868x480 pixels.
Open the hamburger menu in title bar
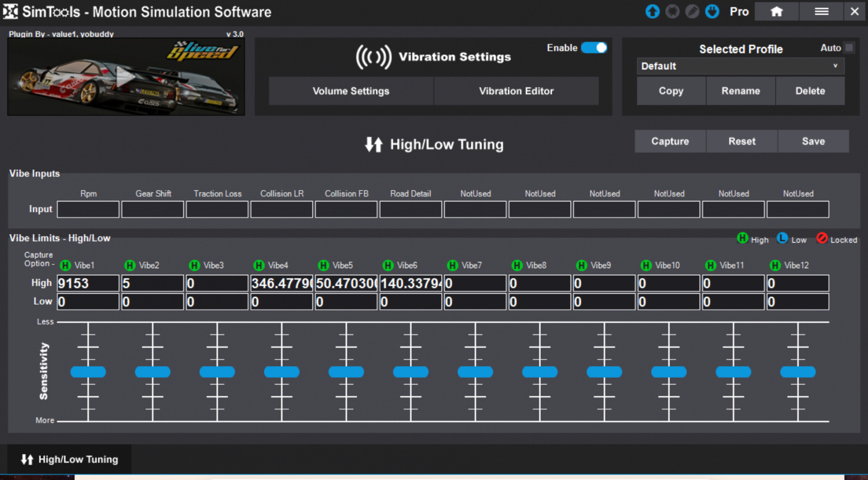click(x=821, y=11)
